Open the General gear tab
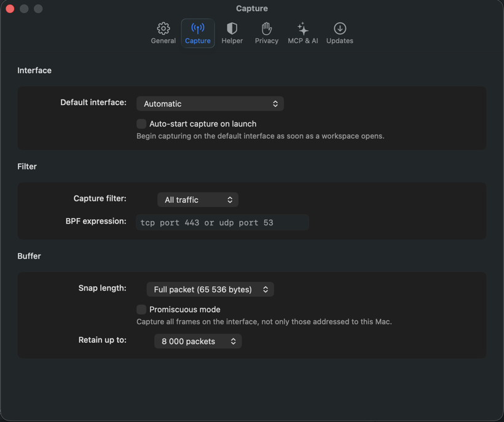 click(163, 33)
